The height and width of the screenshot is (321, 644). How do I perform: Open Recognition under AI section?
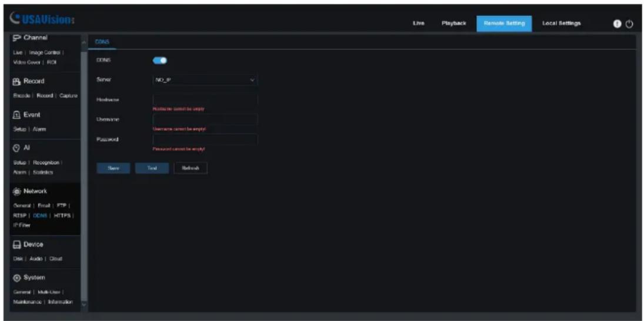pyautogui.click(x=46, y=162)
